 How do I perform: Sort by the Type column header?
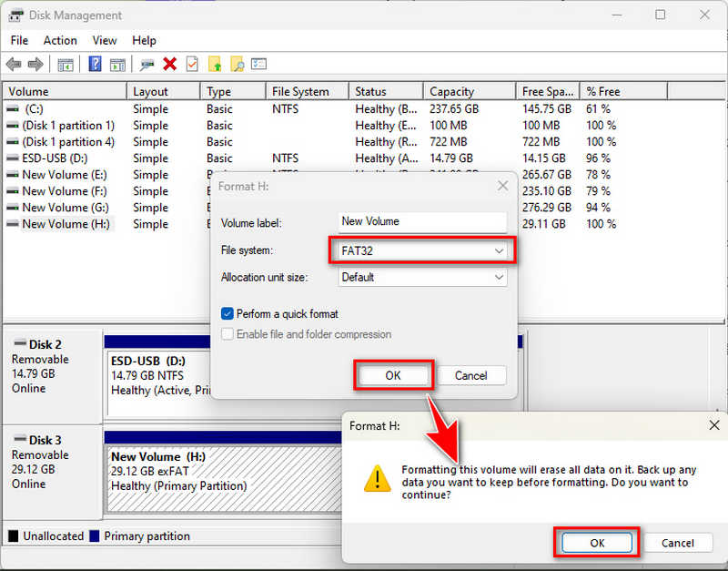point(234,92)
